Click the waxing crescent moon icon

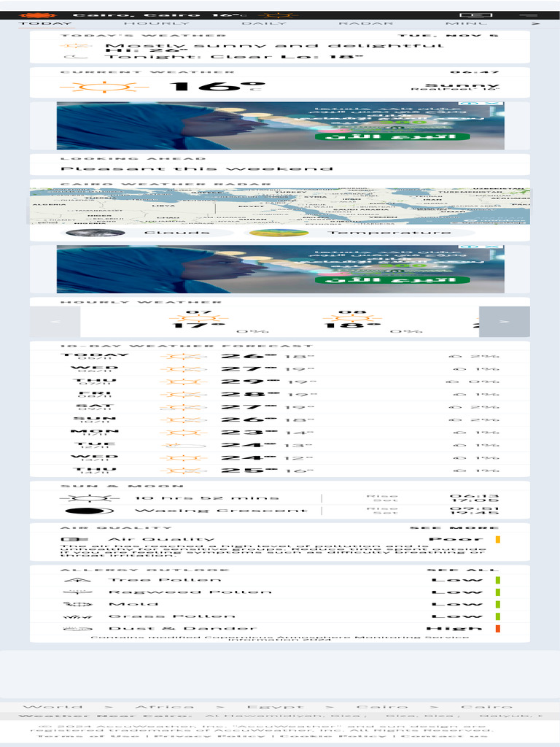pyautogui.click(x=90, y=511)
